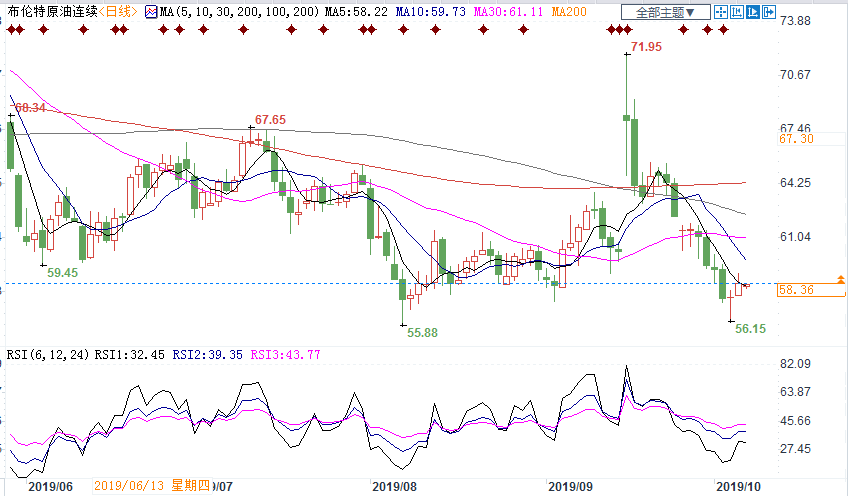
Task: Click the 61.04 price axis label
Action: tap(795, 237)
